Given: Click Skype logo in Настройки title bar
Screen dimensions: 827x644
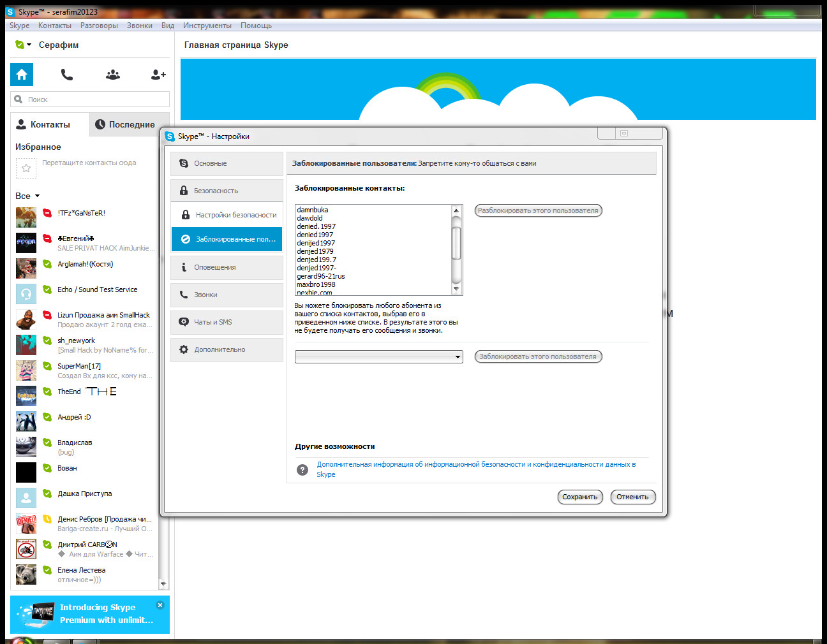Looking at the screenshot, I should pos(170,136).
